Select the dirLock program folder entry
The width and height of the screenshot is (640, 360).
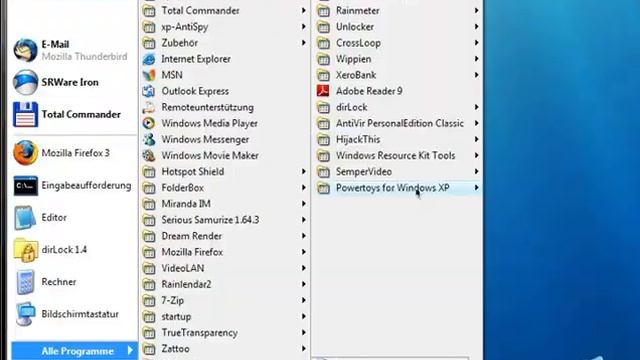coord(398,107)
